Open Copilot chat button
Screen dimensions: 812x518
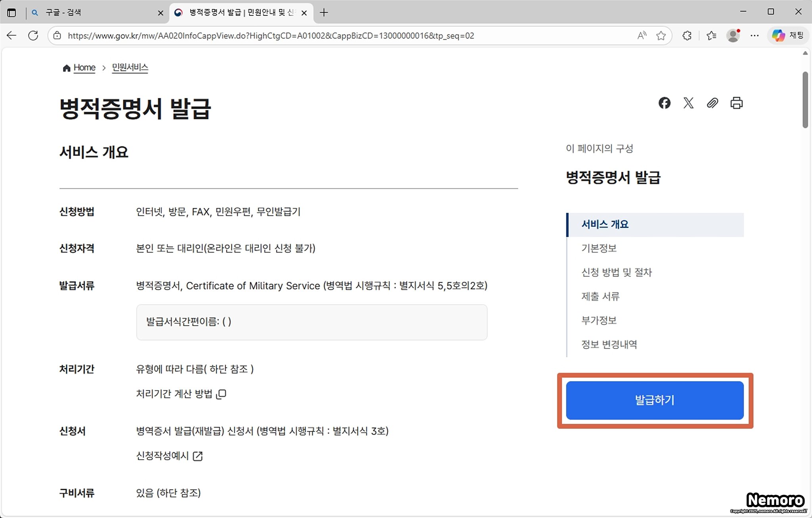[x=787, y=36]
